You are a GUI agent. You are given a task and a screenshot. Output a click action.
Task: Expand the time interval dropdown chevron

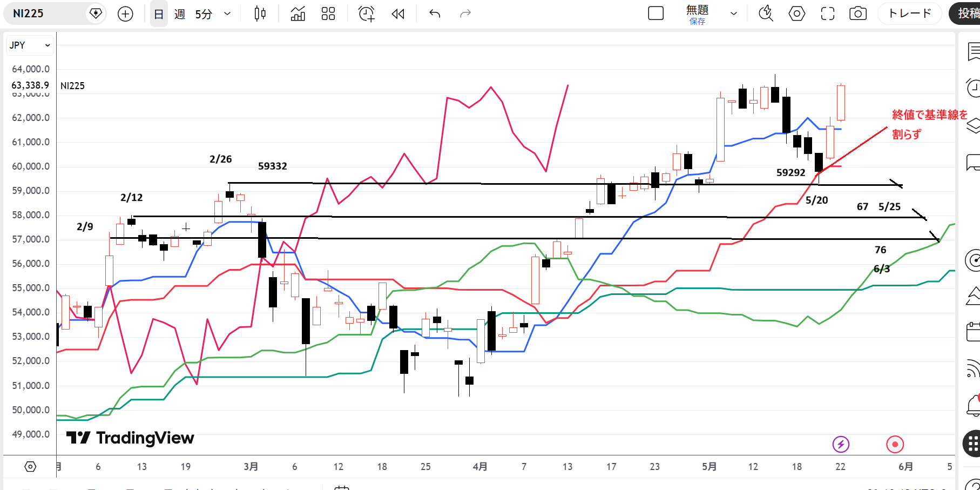(227, 14)
